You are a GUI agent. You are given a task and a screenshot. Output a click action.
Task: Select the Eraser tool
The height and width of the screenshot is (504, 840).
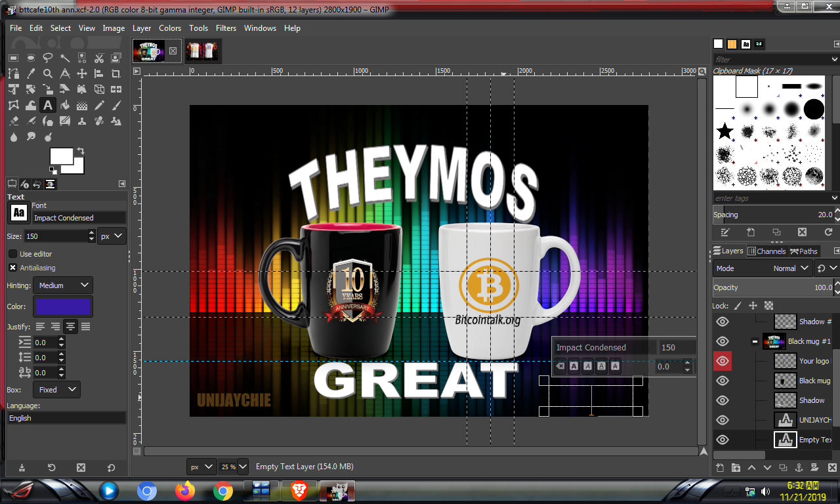click(x=13, y=121)
